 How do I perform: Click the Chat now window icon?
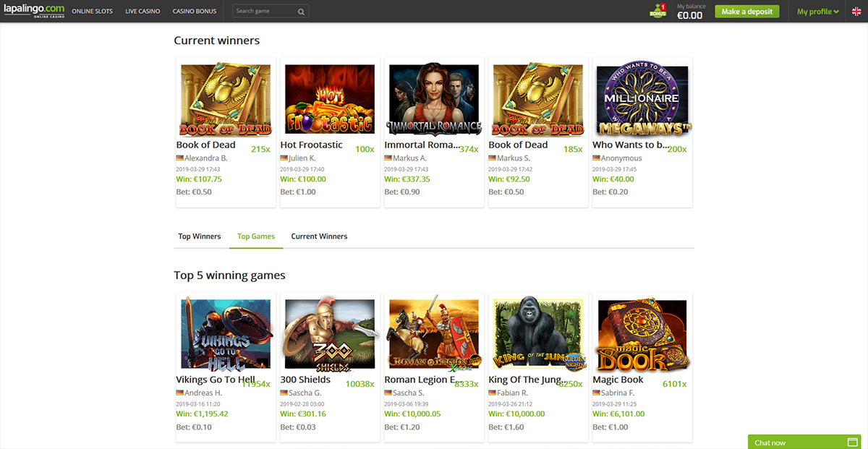point(853,442)
